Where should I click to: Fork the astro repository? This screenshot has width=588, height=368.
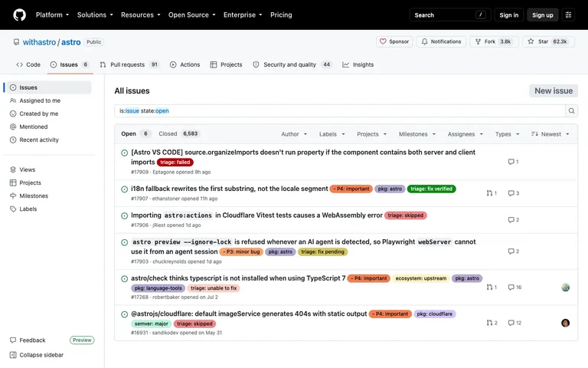[494, 41]
